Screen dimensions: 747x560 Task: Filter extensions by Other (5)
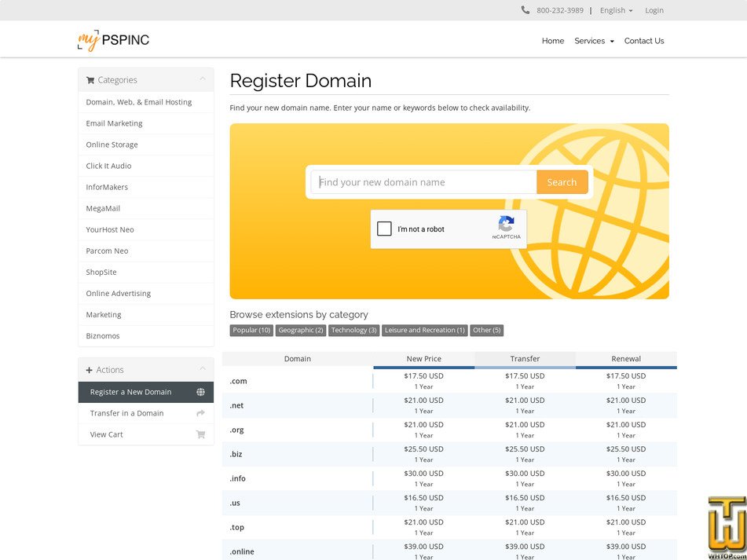tap(487, 330)
